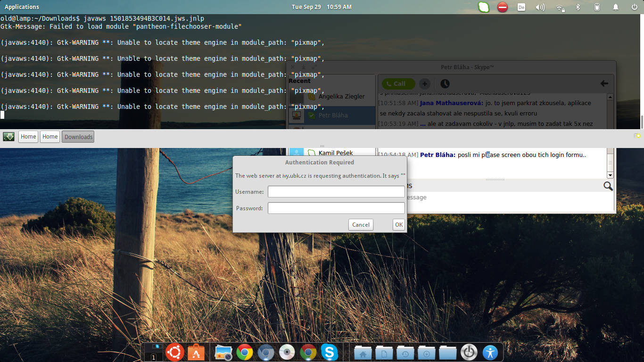Click the yellow folder icon at right edge
The height and width of the screenshot is (362, 644).
pos(637,136)
